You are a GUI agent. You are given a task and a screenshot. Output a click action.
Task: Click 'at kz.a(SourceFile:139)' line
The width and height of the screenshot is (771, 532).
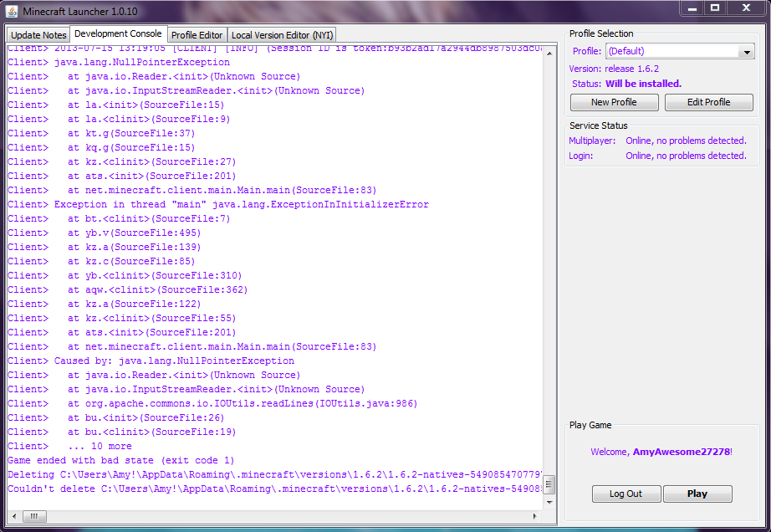coord(105,247)
